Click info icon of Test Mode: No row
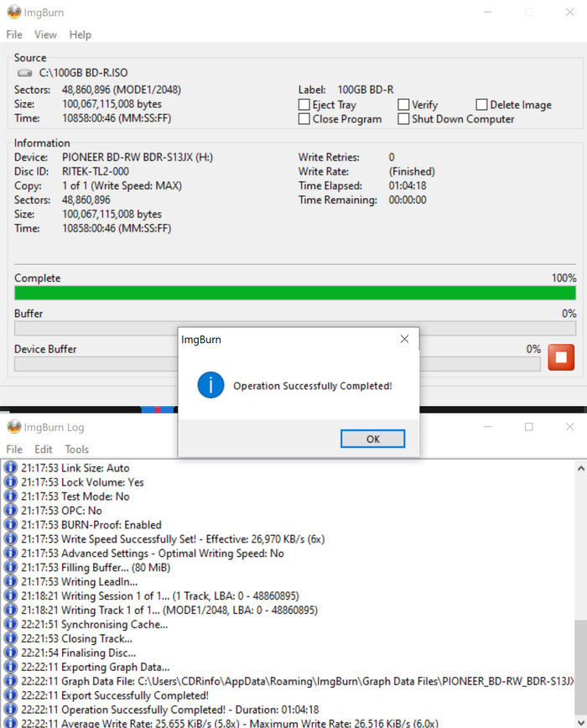Image resolution: width=587 pixels, height=728 pixels. pyautogui.click(x=10, y=497)
